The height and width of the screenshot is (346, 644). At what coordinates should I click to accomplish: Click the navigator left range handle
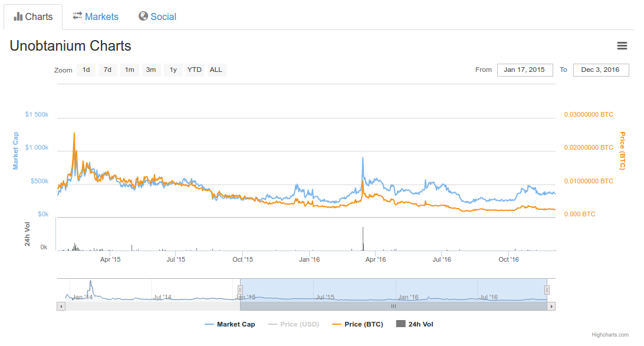click(240, 290)
